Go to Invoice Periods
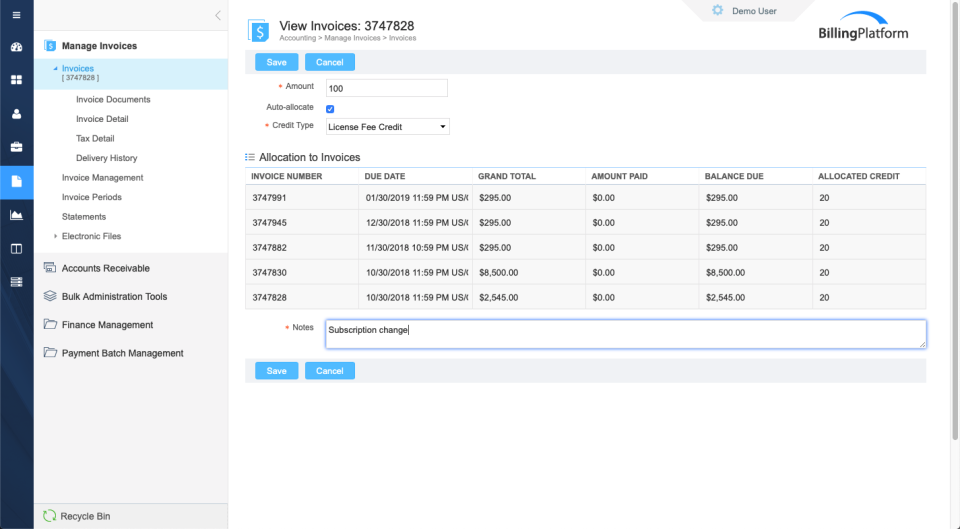Viewport: 960px width, 529px height. pos(92,197)
